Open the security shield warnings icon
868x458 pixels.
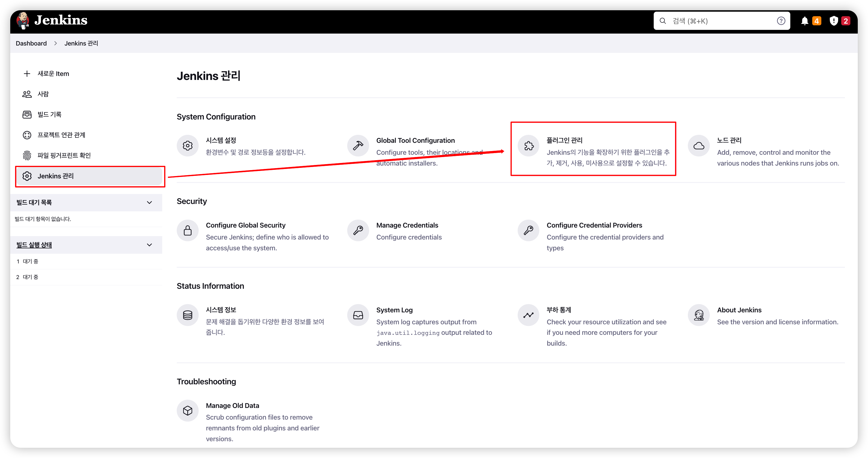tap(833, 21)
